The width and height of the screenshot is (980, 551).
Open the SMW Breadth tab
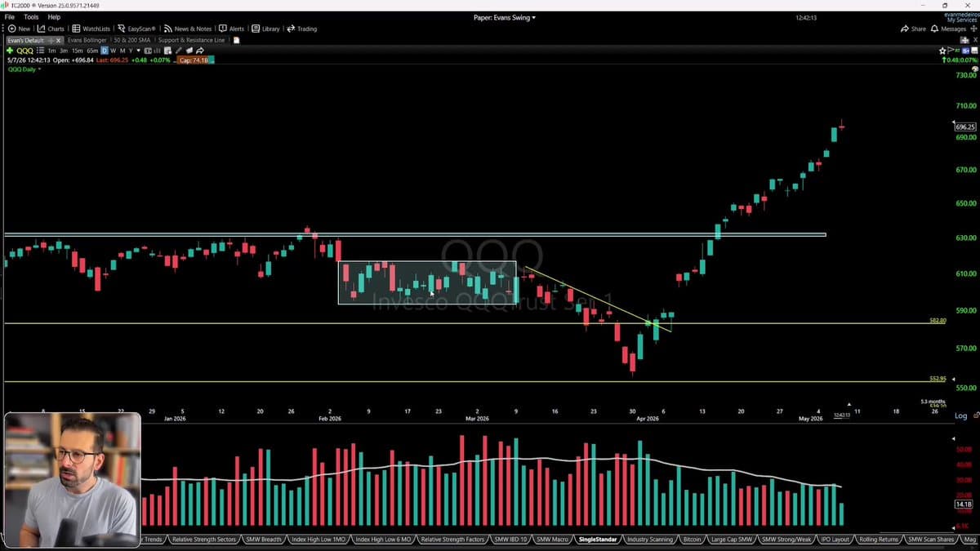pos(263,540)
